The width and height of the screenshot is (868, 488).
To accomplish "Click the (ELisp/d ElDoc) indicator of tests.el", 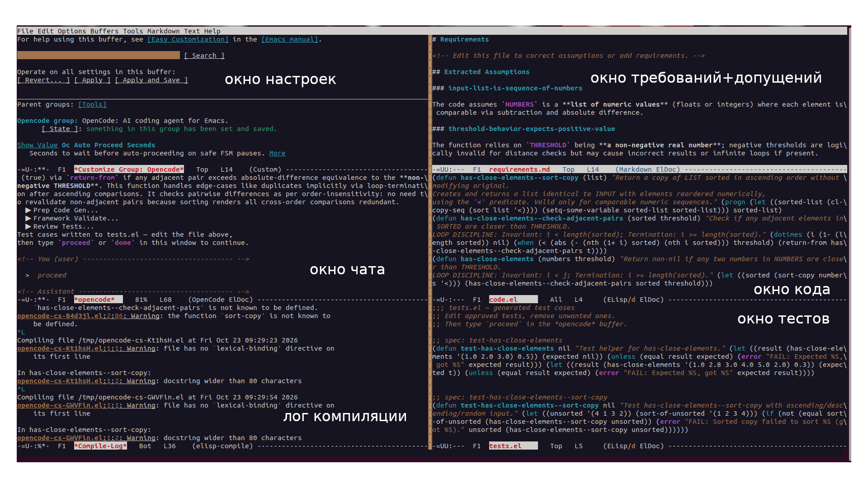I will [x=633, y=446].
